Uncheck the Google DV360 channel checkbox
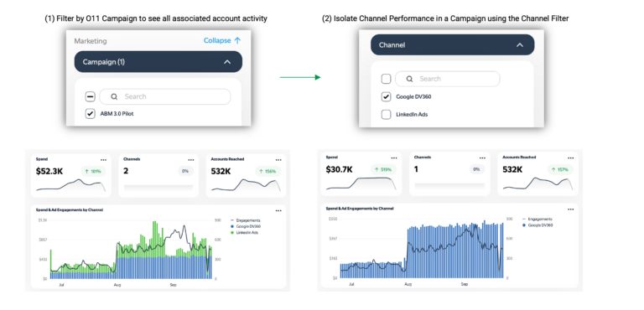The image size is (644, 310). [386, 97]
